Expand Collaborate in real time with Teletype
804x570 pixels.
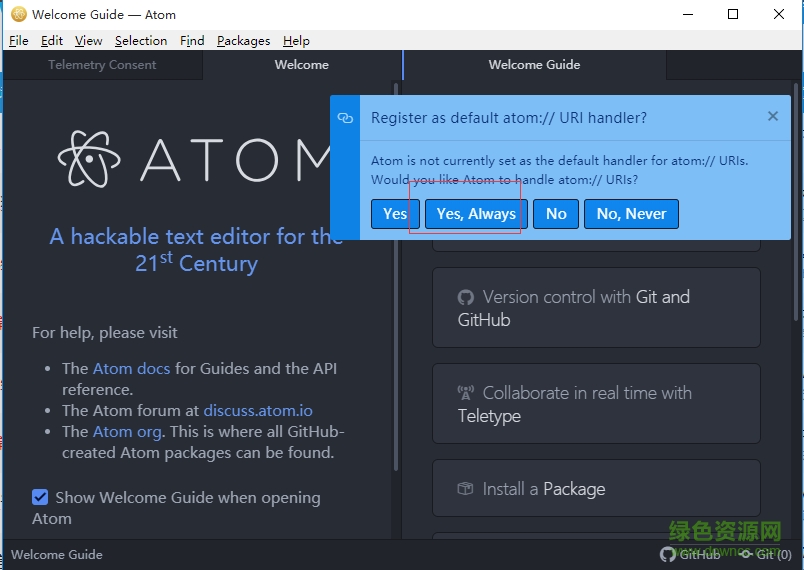click(596, 404)
